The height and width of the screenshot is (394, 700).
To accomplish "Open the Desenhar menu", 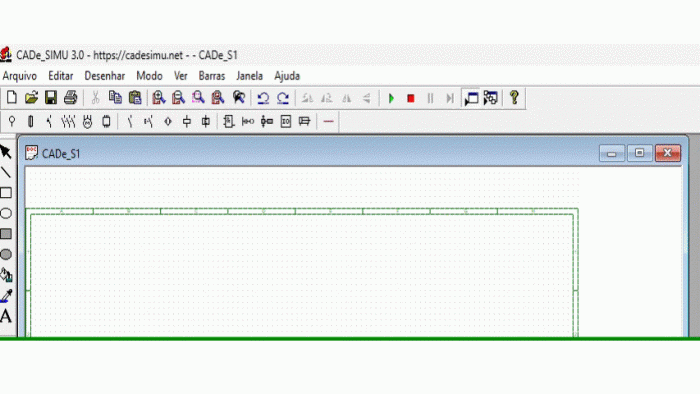I will click(x=105, y=76).
